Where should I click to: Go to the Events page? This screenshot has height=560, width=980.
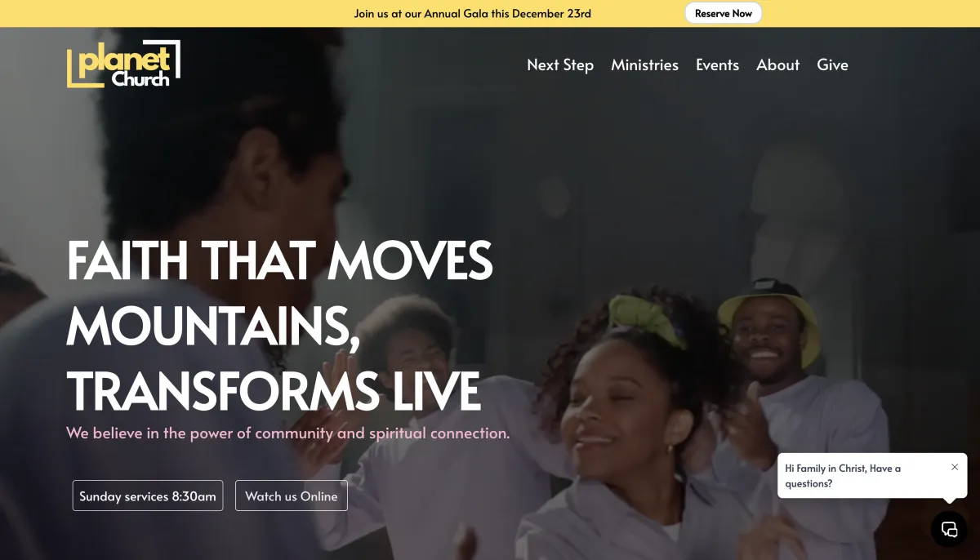[x=717, y=64]
